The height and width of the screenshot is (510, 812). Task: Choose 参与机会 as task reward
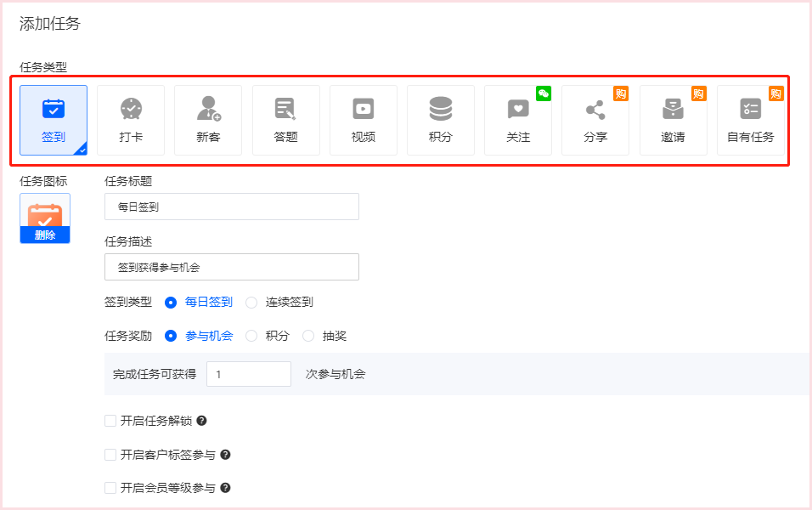click(171, 336)
